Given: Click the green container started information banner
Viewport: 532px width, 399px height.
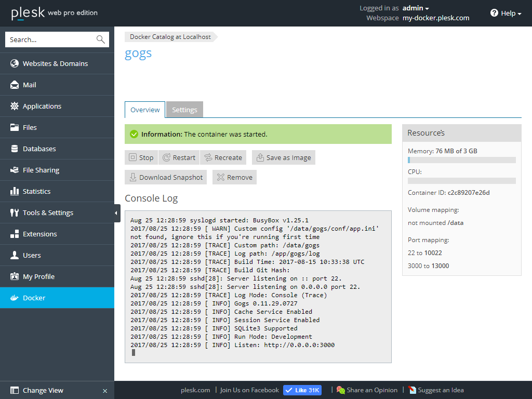Looking at the screenshot, I should point(258,134).
